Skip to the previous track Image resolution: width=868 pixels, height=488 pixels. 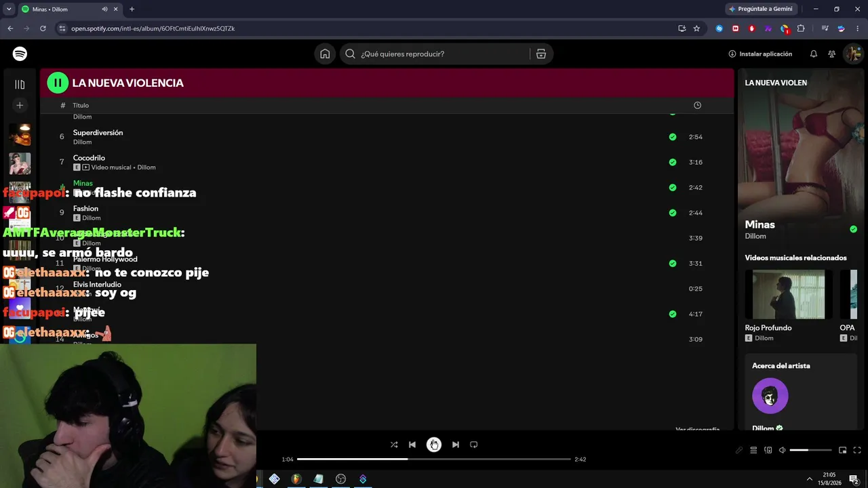[412, 445]
